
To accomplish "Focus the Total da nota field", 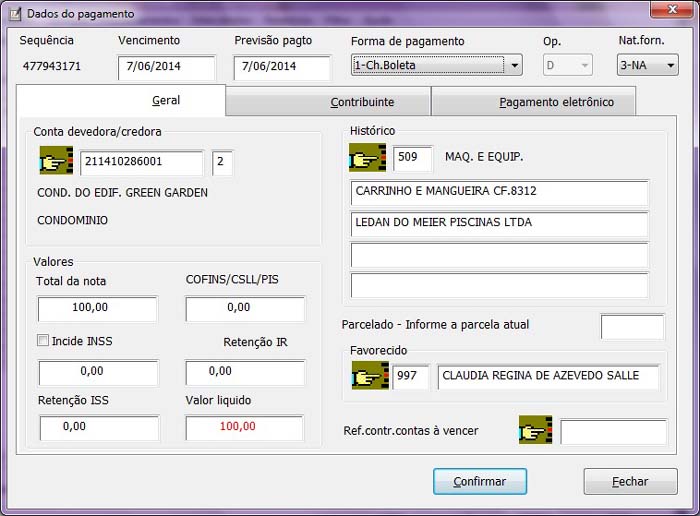I will [97, 309].
